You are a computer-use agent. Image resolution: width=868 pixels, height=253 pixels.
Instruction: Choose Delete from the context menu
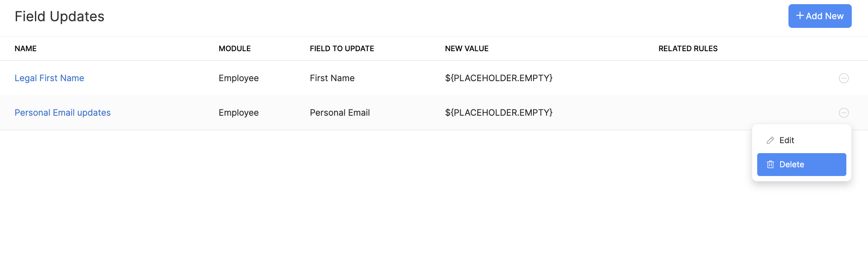click(x=791, y=165)
